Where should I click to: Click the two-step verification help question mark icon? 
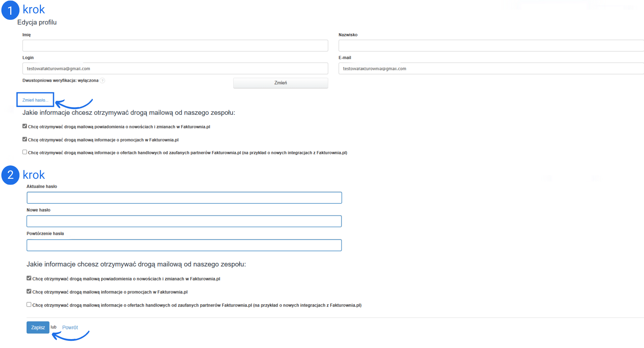[x=102, y=81]
